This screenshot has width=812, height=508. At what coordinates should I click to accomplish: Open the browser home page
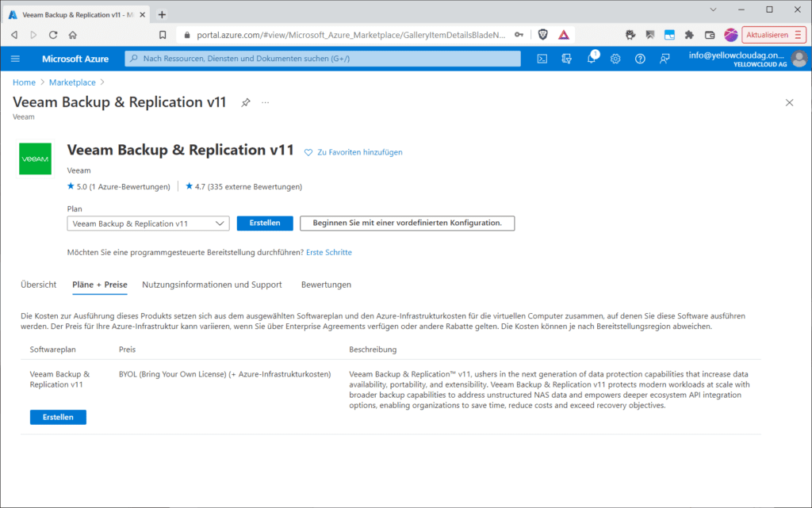[x=72, y=35]
